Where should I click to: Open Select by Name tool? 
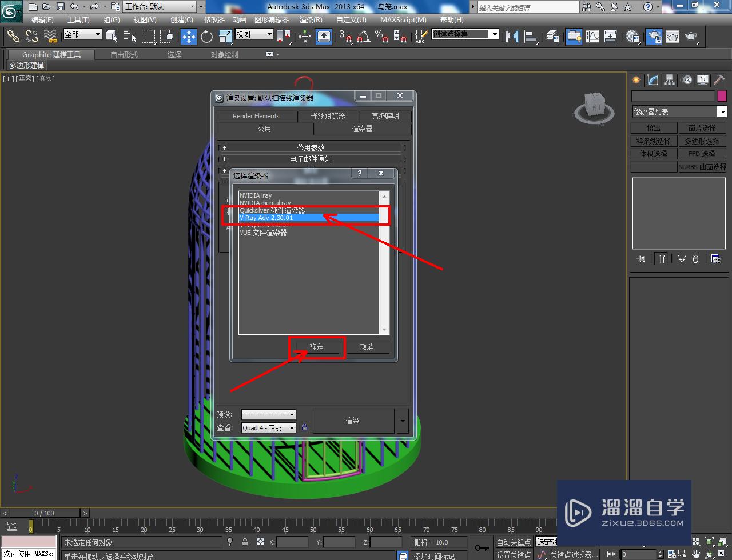coord(130,37)
